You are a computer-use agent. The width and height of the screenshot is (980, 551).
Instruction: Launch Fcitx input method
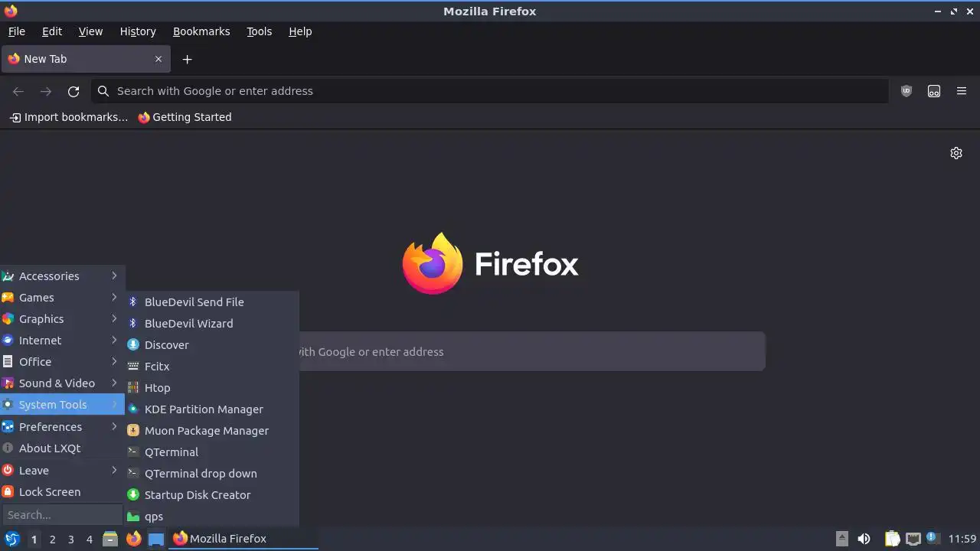tap(212, 366)
